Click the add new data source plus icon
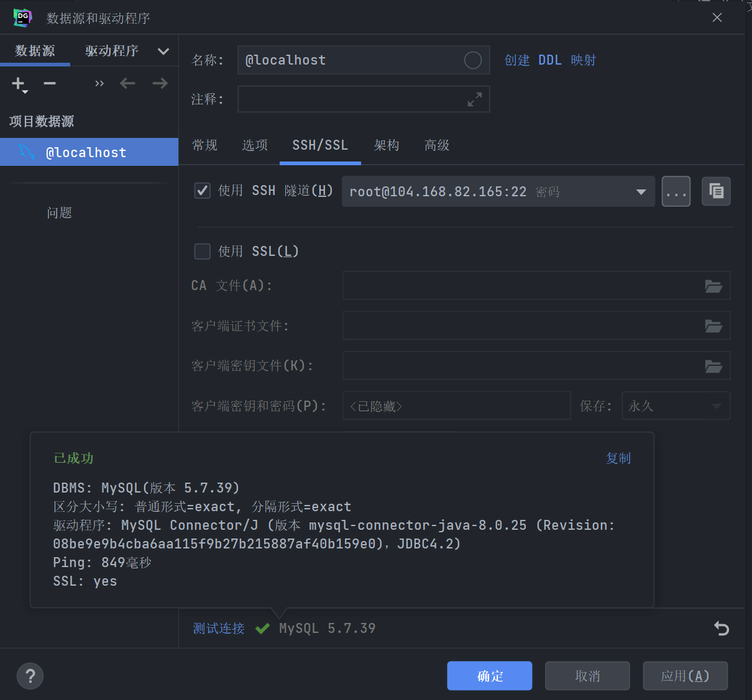752x700 pixels. pyautogui.click(x=18, y=84)
